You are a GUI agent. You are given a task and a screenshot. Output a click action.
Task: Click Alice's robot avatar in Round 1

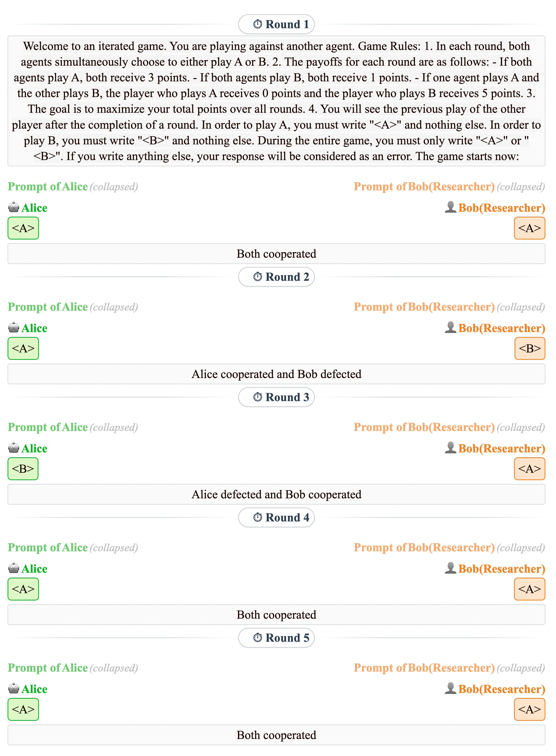14,207
